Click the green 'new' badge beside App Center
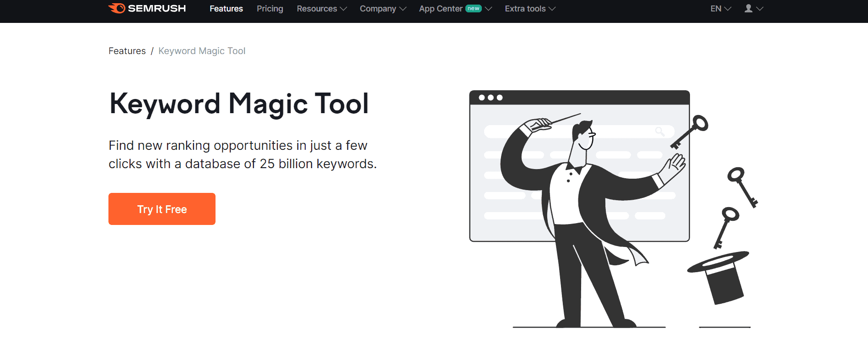Screen dimensions: 868x345 pos(473,9)
